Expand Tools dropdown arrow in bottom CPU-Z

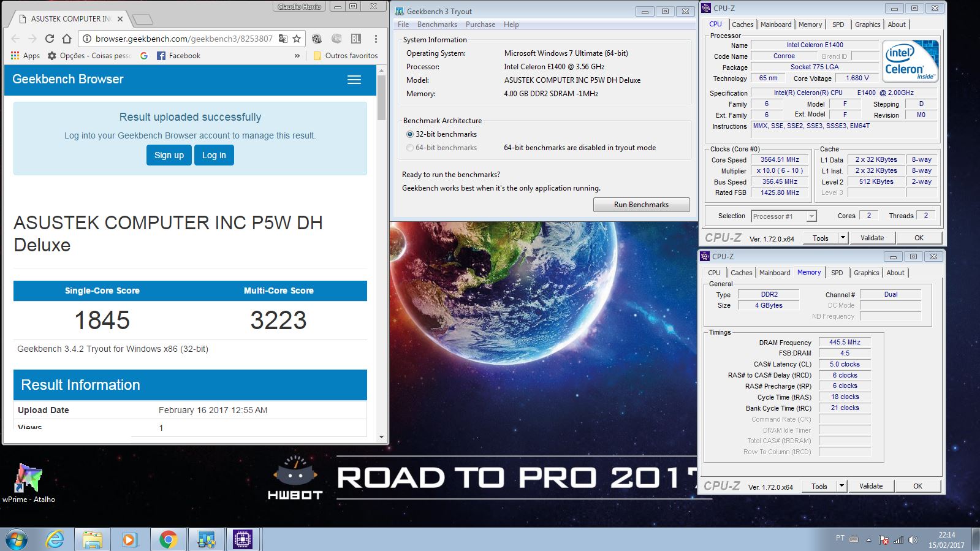[841, 486]
